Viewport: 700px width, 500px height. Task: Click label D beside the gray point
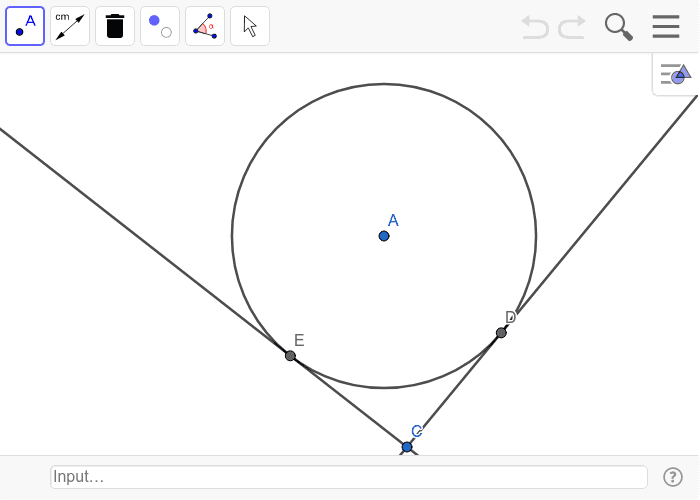[510, 317]
